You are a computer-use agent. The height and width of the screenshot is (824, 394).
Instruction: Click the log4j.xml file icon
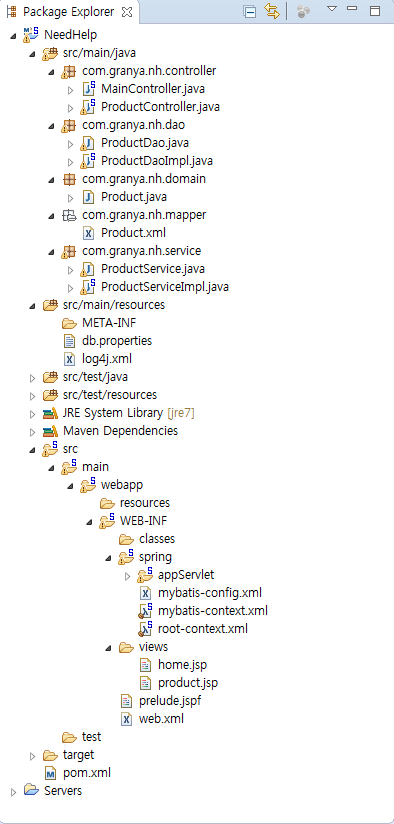69,359
